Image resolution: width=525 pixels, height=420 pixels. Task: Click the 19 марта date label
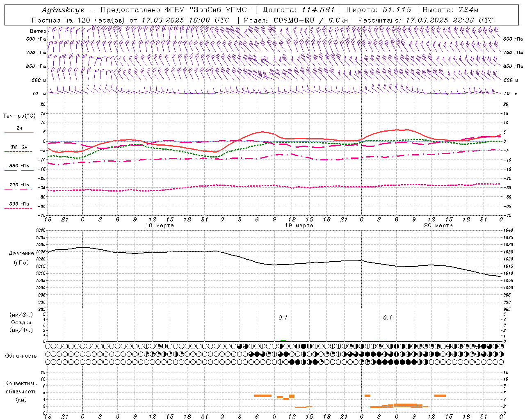[x=299, y=226]
